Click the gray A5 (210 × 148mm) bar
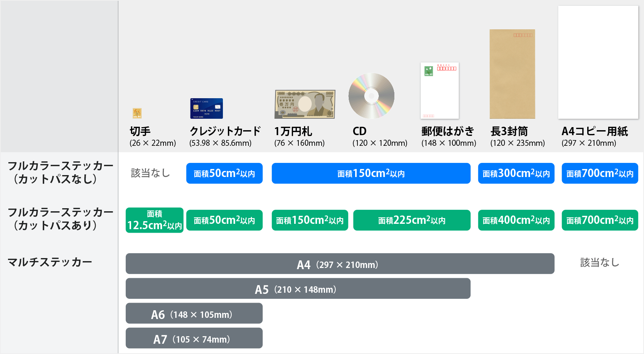The width and height of the screenshot is (644, 354). [298, 289]
